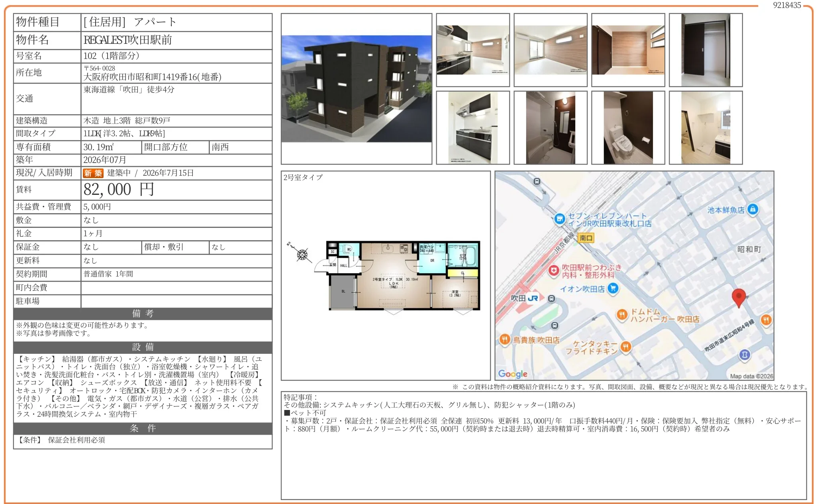Click the ケンタッキーフライドチキン map icon
Viewport: 819px width, 504px height.
click(625, 346)
